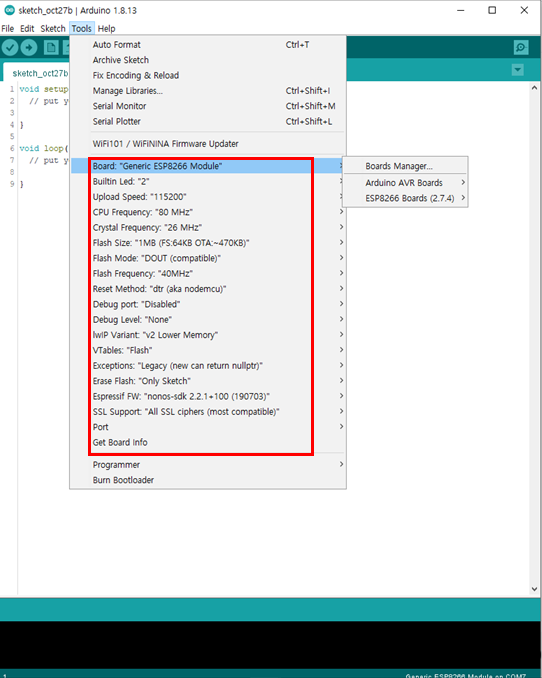
Task: Open the Help menu
Action: pyautogui.click(x=106, y=29)
